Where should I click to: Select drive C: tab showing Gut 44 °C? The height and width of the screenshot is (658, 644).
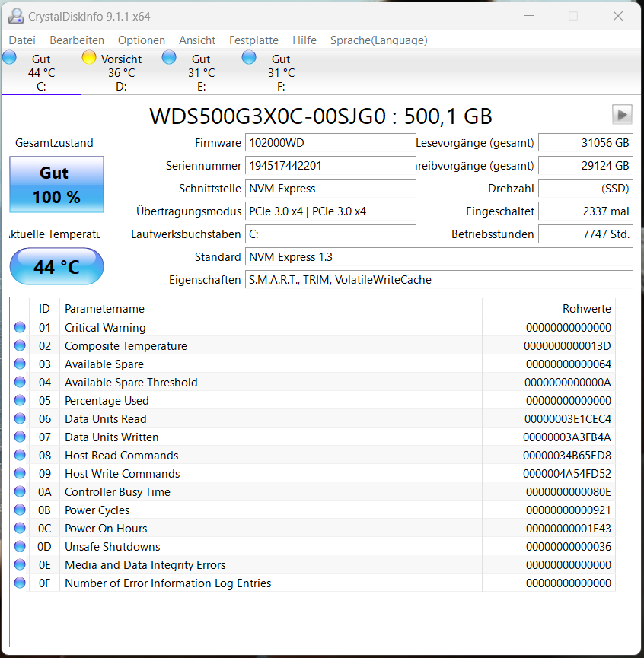point(41,72)
